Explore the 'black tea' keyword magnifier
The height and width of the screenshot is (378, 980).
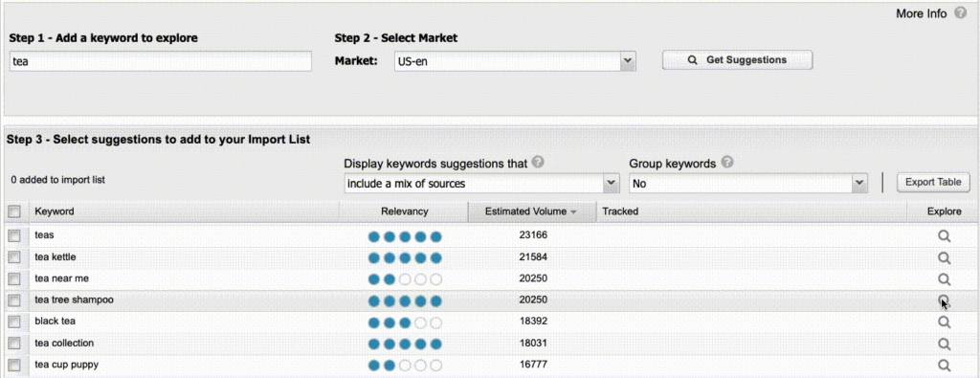pyautogui.click(x=944, y=322)
